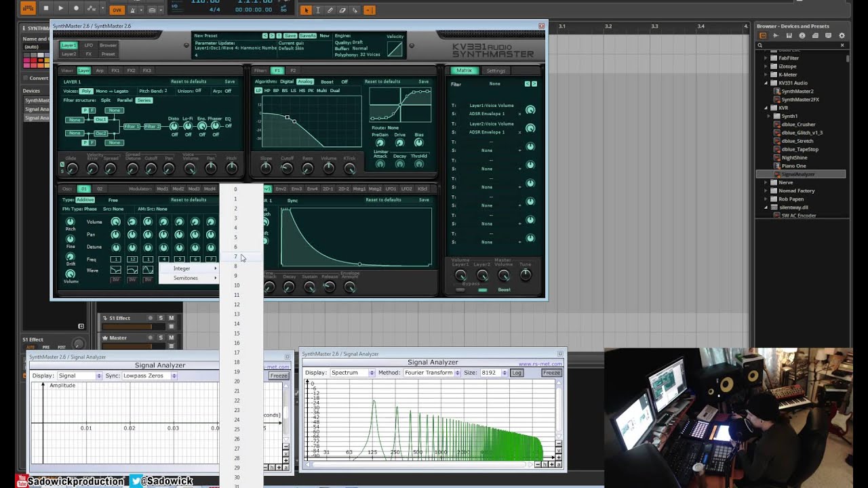868x488 pixels.
Task: Open the Display dropdown in spectrum analyzer
Action: click(x=352, y=373)
